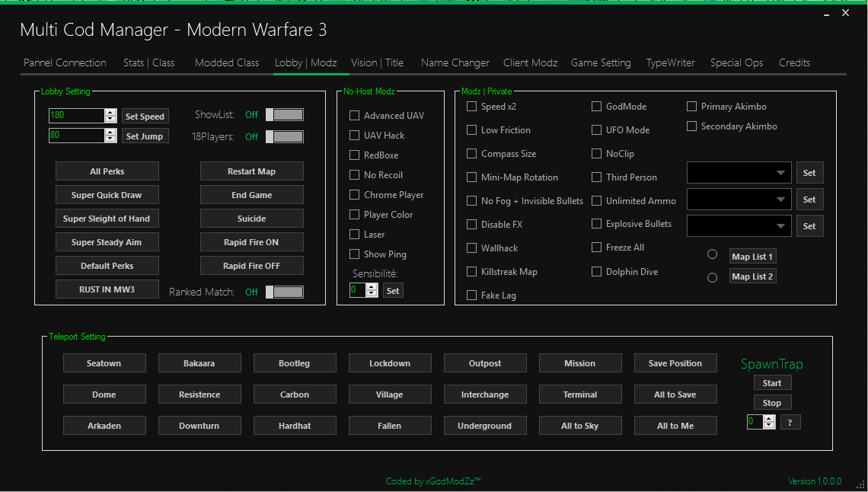Enable the Advanced UAV checkbox
The image size is (868, 492).
354,116
